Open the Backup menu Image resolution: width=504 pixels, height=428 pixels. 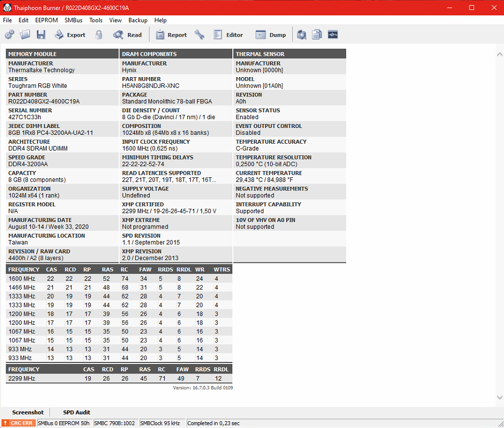(x=138, y=20)
